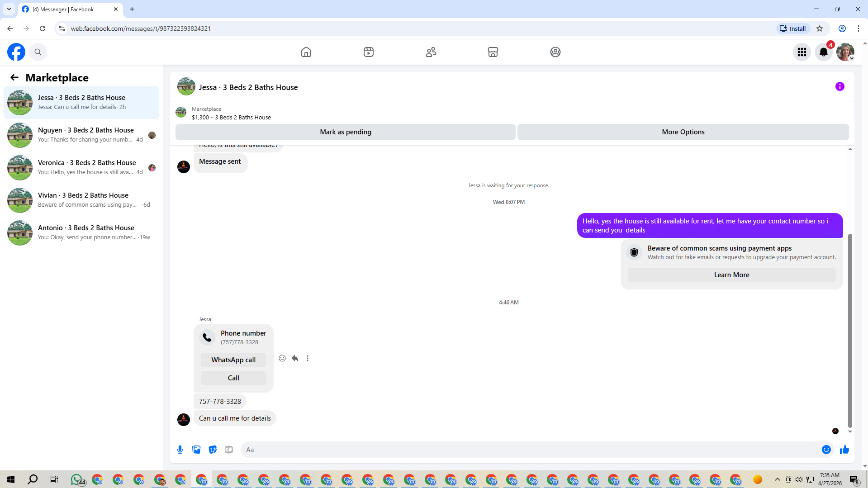Go to the Home feed icon

click(x=306, y=52)
